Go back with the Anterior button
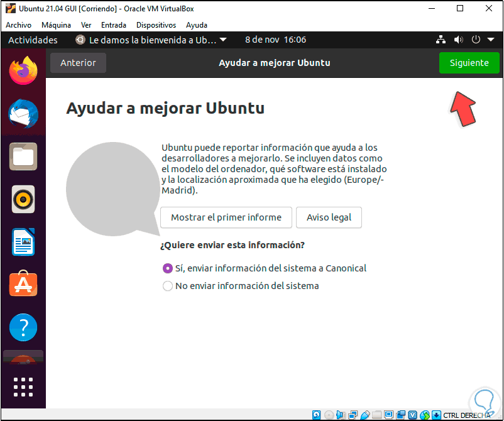 [x=78, y=63]
